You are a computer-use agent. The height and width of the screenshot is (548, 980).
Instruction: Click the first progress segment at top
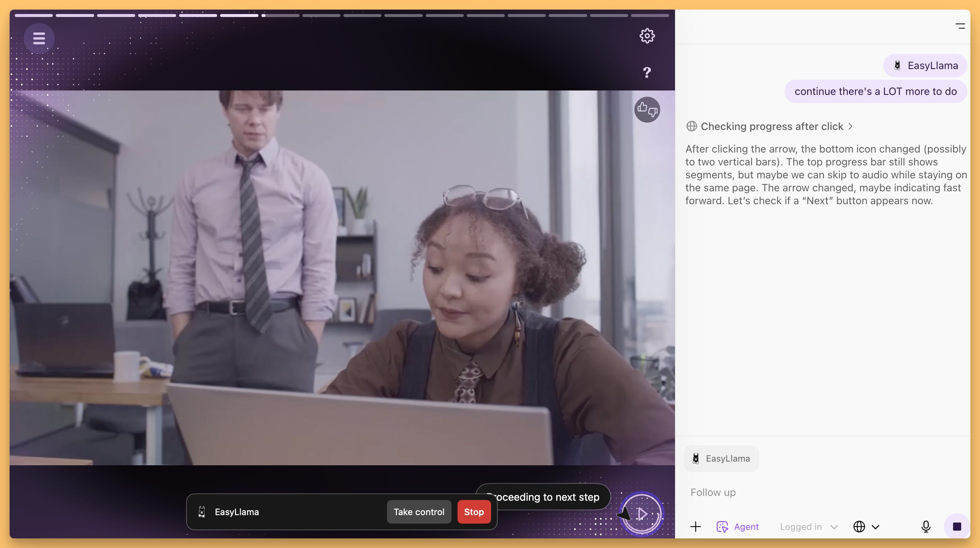pyautogui.click(x=34, y=16)
